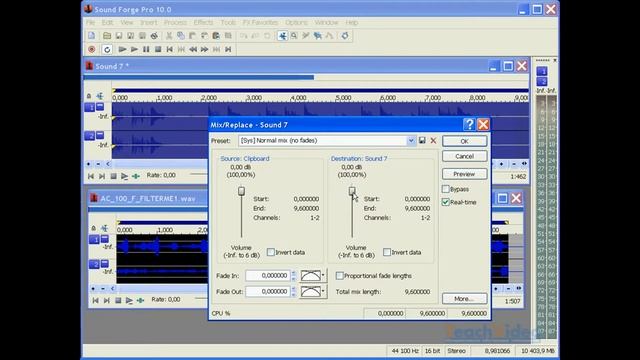This screenshot has width=640, height=360.
Task: Click the red Record button
Action: tap(91, 49)
